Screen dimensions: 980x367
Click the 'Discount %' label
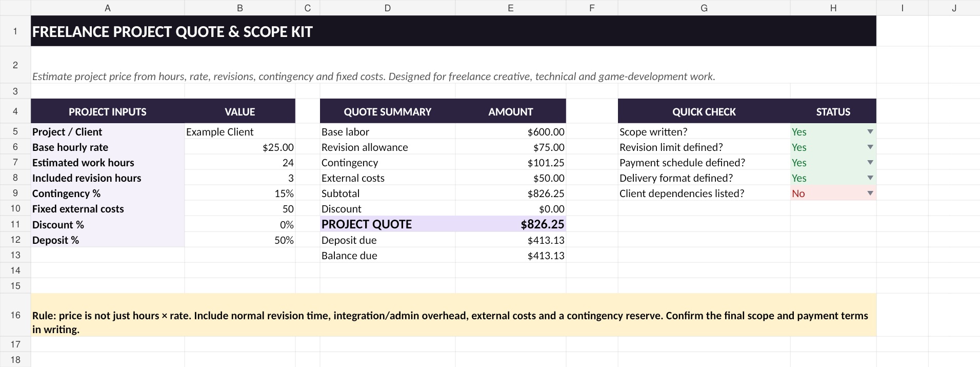[x=58, y=225]
